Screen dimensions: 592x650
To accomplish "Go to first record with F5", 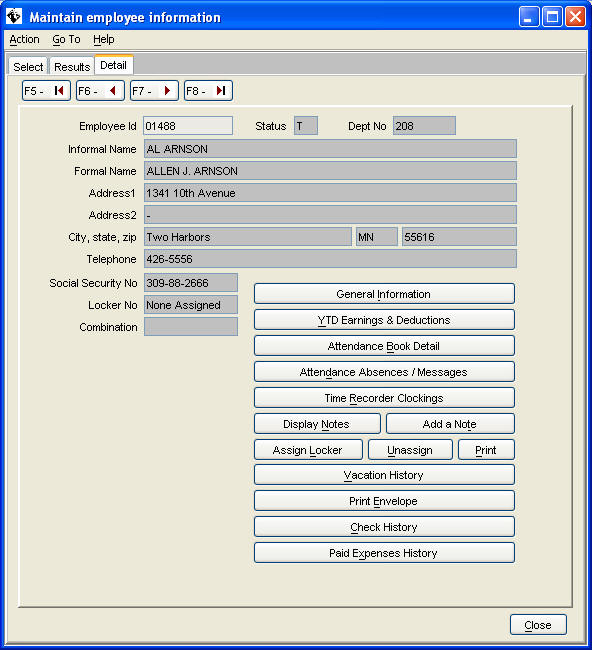I will click(46, 91).
